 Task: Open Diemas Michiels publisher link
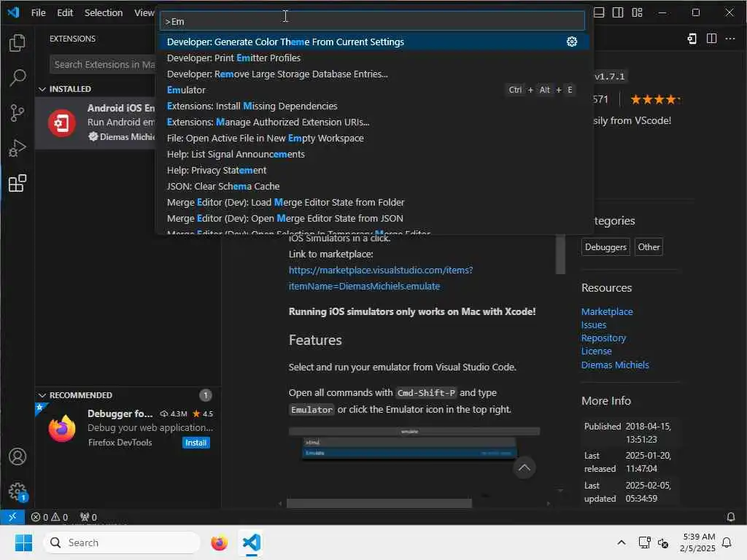tap(614, 365)
